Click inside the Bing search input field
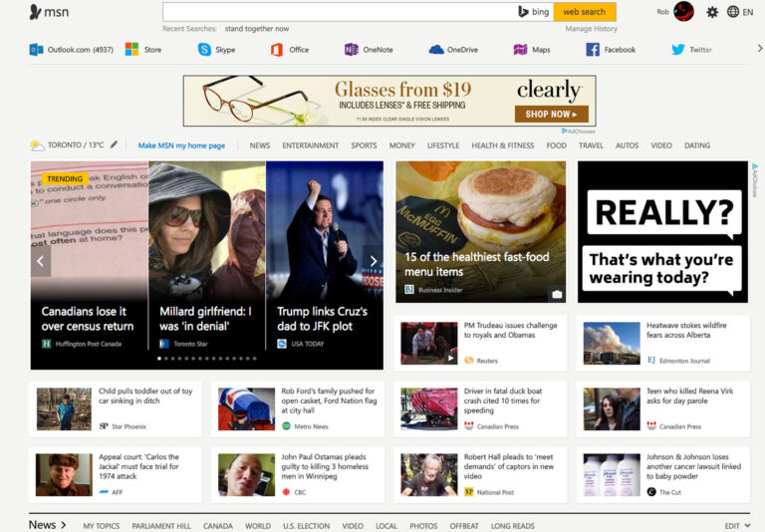Viewport: 765px width, 532px height. 339,12
